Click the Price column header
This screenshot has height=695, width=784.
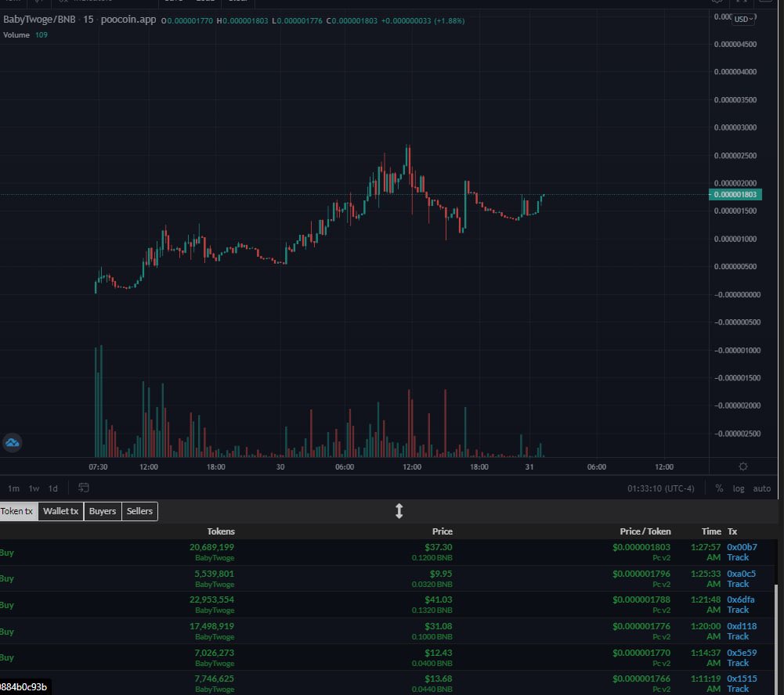(443, 531)
